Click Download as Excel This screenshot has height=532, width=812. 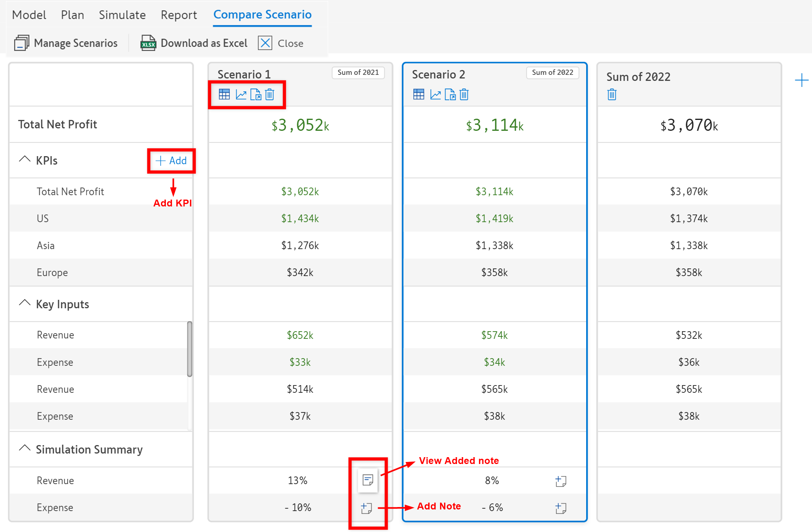coord(194,43)
